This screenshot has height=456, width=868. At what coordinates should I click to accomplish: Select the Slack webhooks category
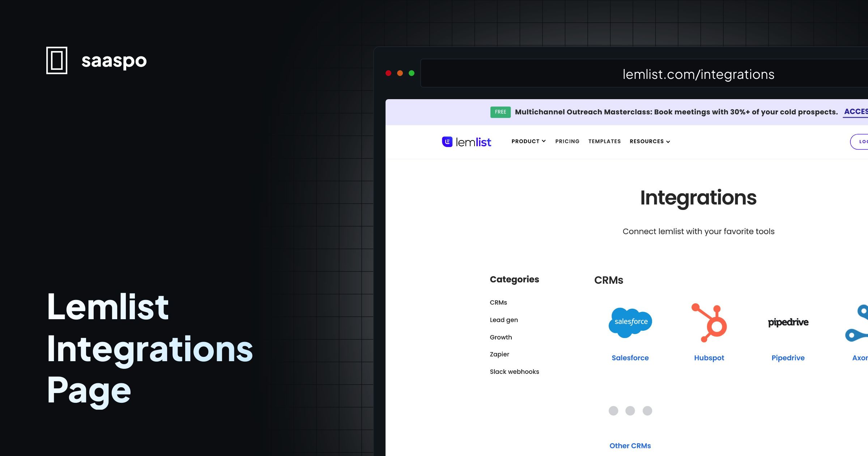pos(514,372)
